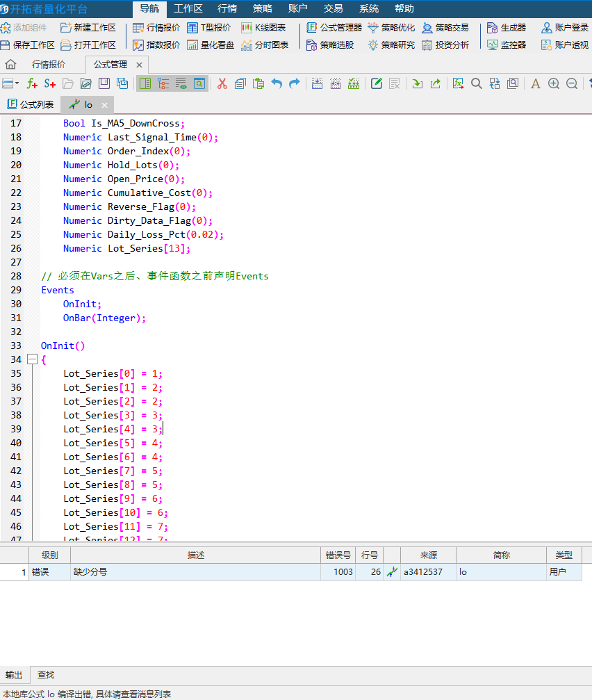Screen dimensions: 592x700
Task: Click the Redo arrow icon
Action: [294, 83]
